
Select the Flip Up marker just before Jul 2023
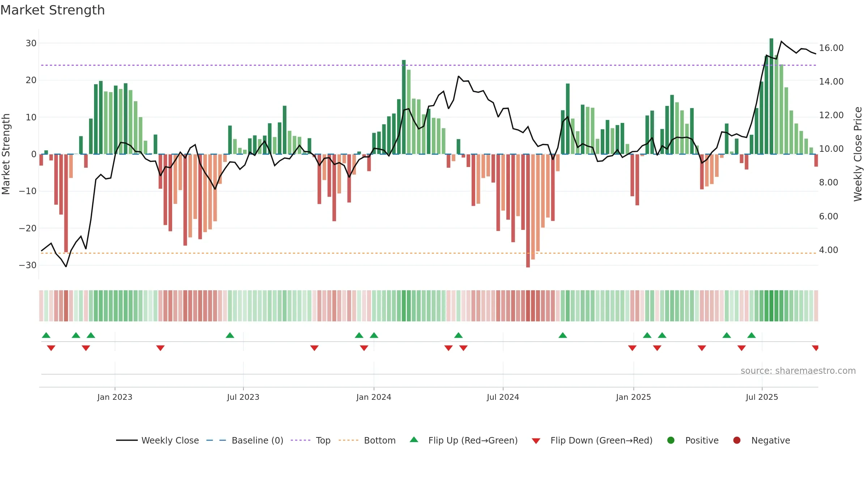click(230, 335)
